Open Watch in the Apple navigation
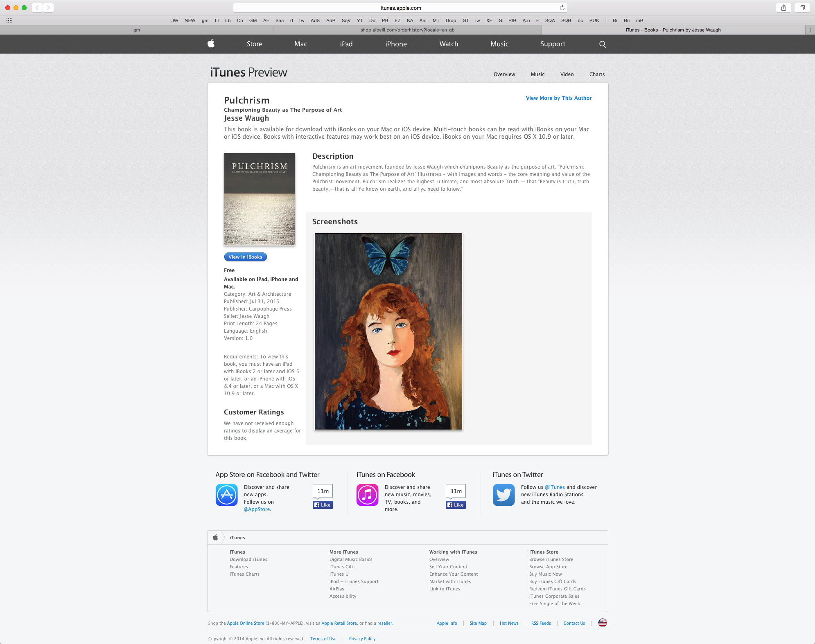Screen dimensions: 815x644 click(449, 44)
